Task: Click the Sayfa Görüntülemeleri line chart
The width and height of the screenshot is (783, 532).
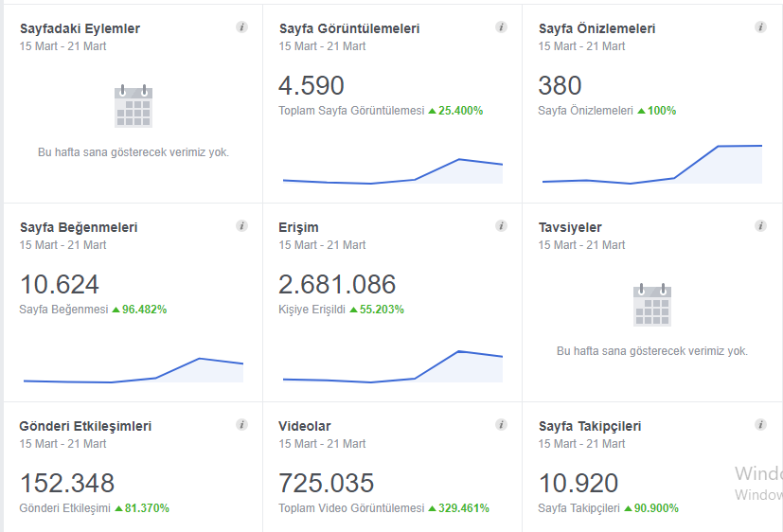Action: 393,171
